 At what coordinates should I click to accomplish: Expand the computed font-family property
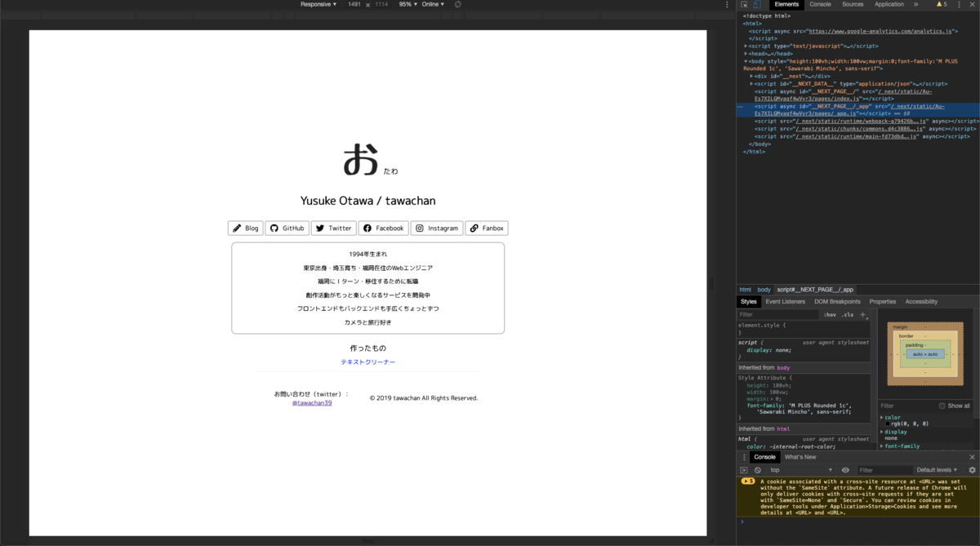tap(882, 446)
